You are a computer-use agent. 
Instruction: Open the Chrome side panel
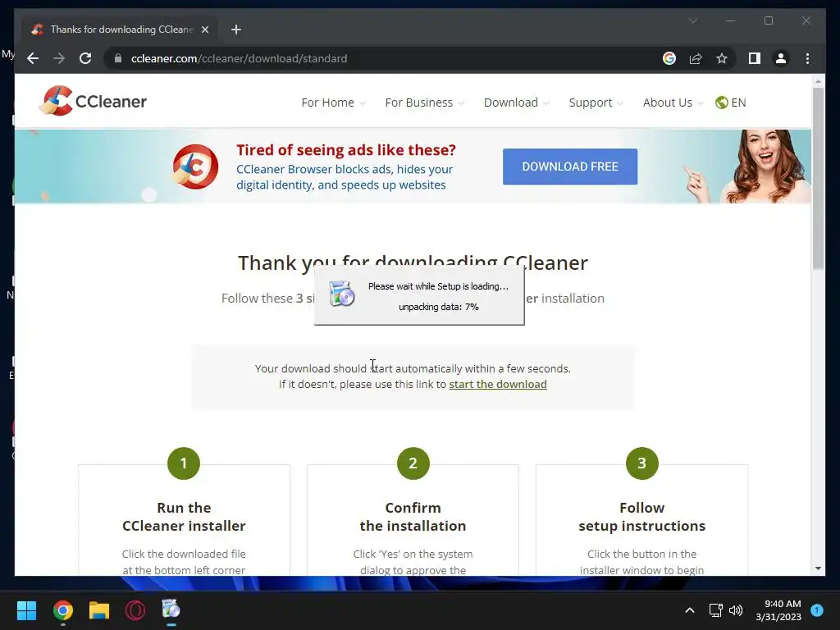pyautogui.click(x=755, y=58)
